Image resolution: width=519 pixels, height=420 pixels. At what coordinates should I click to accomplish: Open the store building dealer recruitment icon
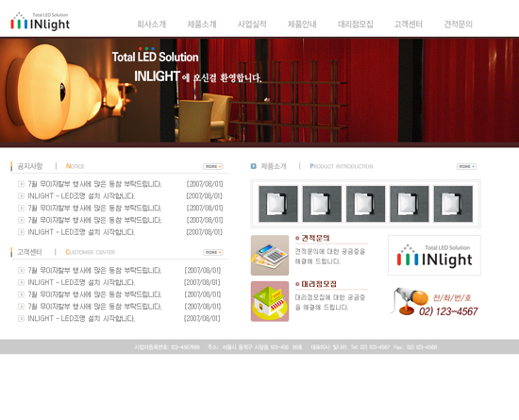270,301
